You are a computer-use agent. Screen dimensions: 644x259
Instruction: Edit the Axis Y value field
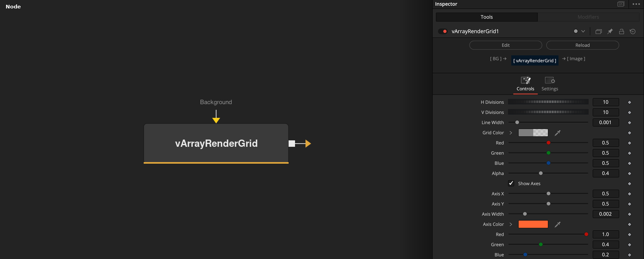tap(605, 204)
